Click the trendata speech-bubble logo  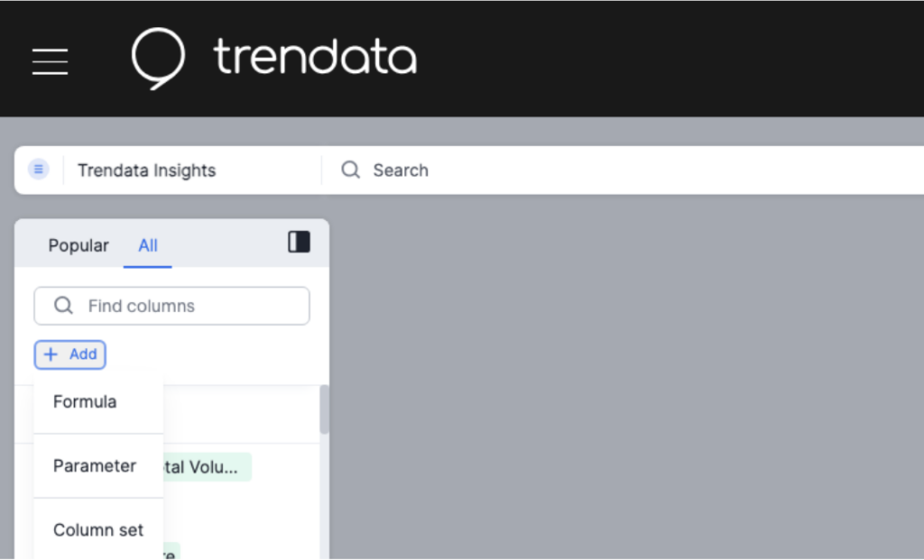[x=158, y=59]
